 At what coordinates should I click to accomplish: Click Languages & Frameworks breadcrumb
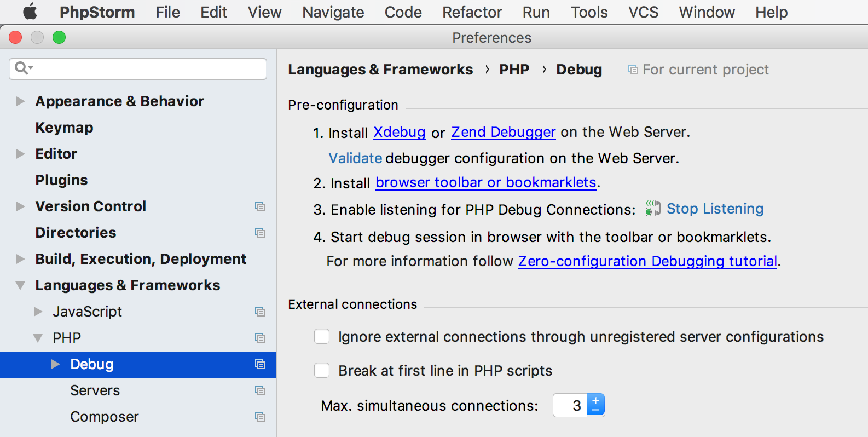pyautogui.click(x=380, y=70)
